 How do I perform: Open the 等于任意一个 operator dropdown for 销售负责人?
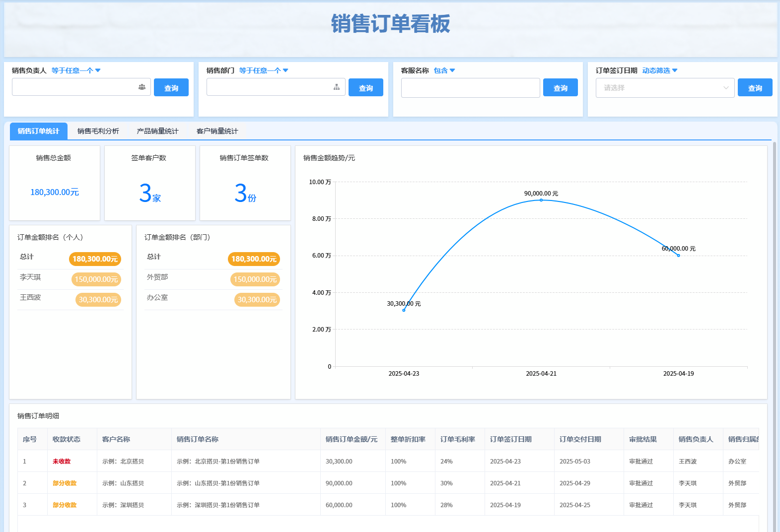click(76, 70)
